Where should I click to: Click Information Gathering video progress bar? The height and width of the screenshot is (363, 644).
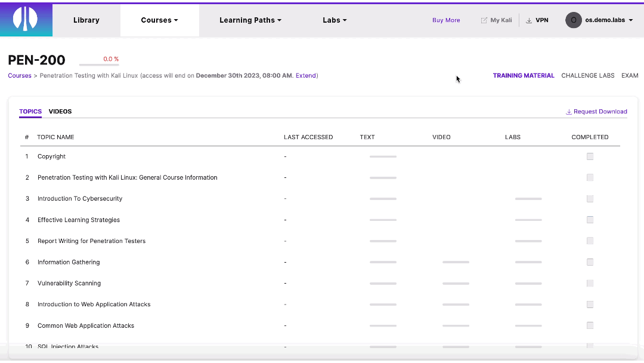(456, 262)
